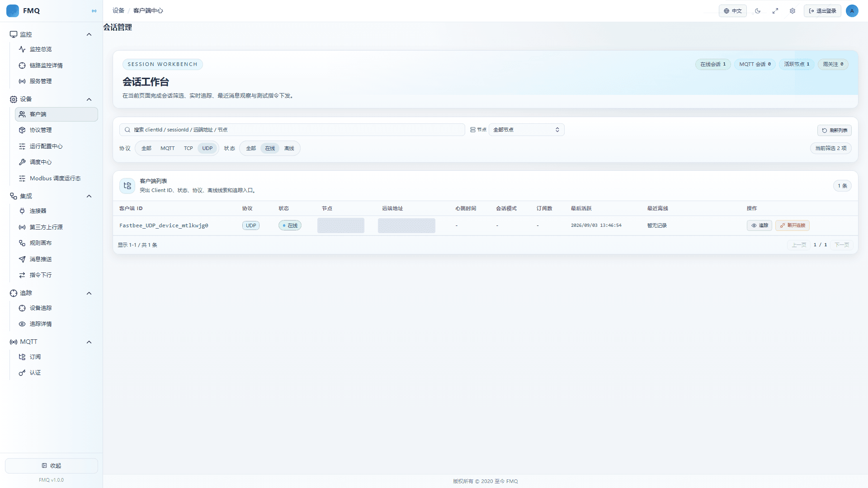
Task: Open 指令下行 in sidebar
Action: (x=56, y=275)
